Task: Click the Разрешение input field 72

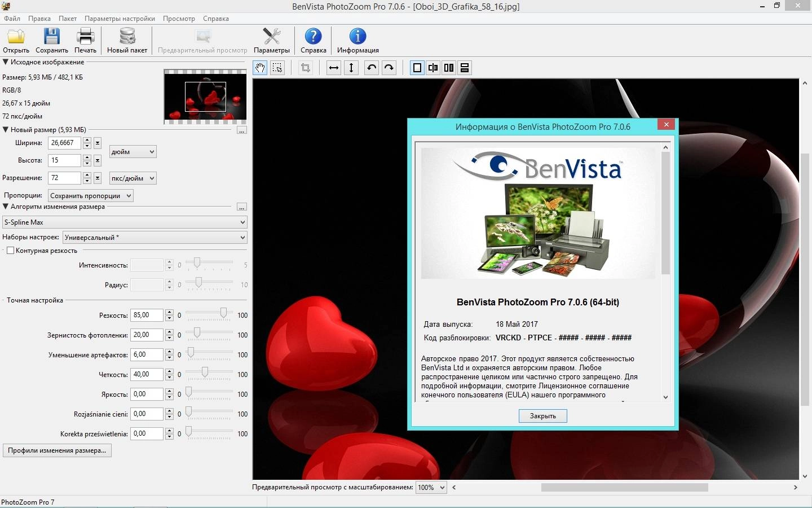Action: point(64,178)
